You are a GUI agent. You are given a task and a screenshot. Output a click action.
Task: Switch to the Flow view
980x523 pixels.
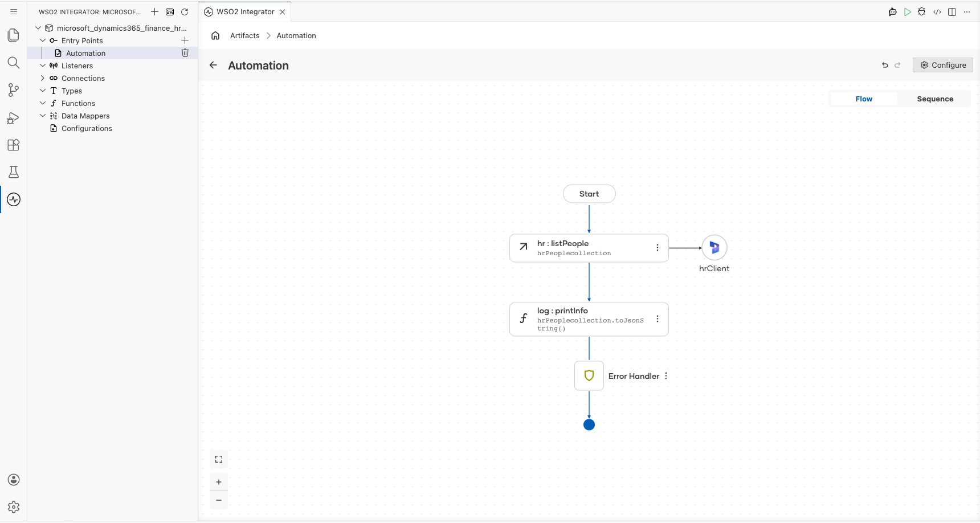click(864, 99)
